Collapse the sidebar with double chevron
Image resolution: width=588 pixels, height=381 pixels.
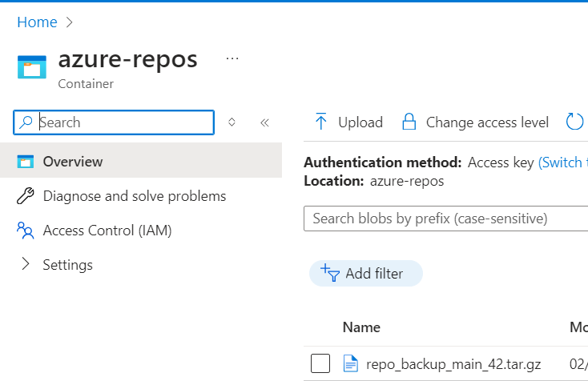pyautogui.click(x=264, y=122)
